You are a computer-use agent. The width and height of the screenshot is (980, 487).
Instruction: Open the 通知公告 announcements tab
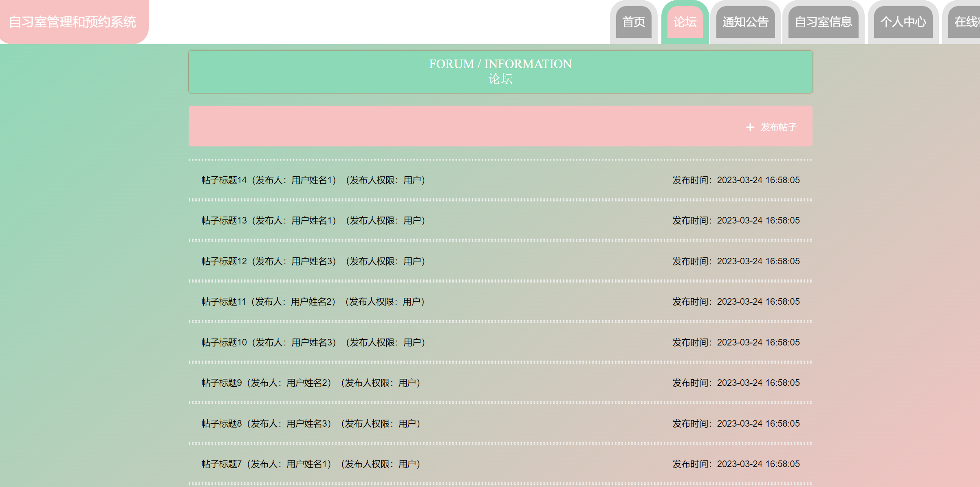click(x=745, y=22)
